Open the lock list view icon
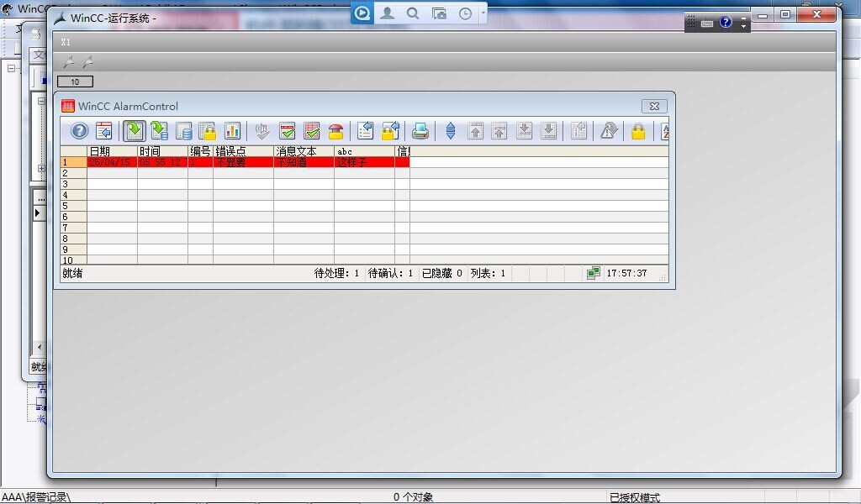 pos(208,131)
